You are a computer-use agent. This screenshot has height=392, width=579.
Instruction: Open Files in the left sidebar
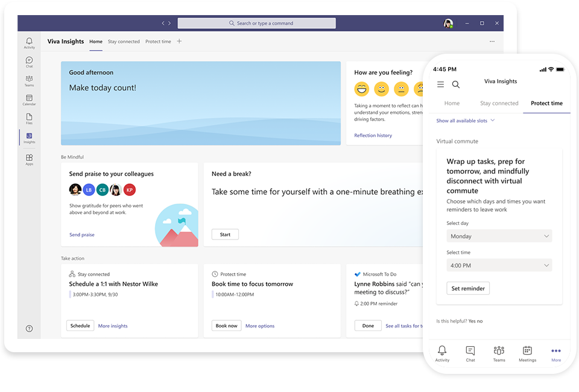click(29, 118)
